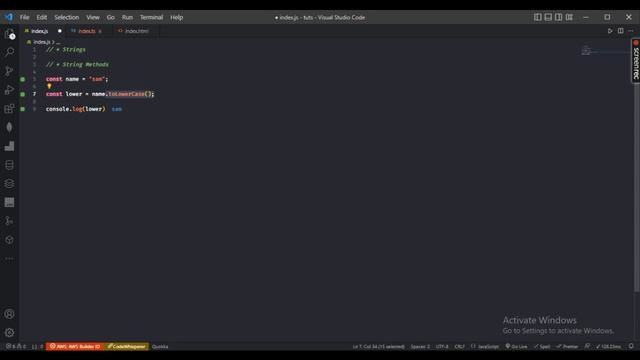This screenshot has height=360, width=640.
Task: Open the editor More Actions ellipsis
Action: tap(631, 31)
